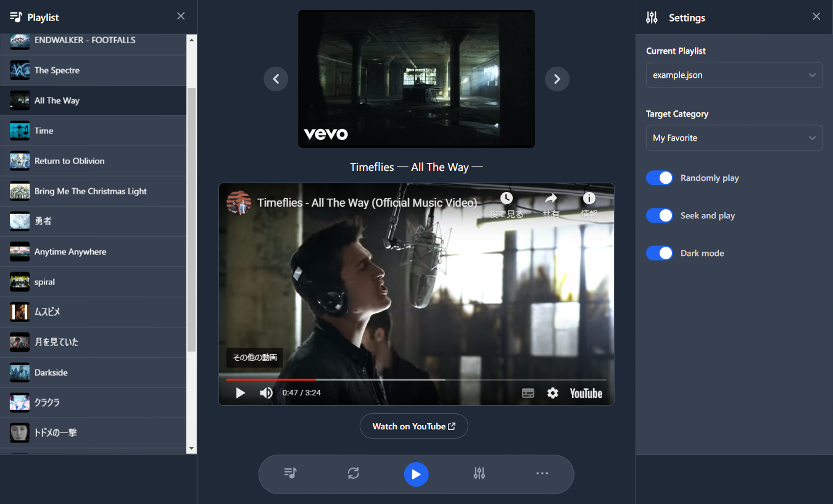The height and width of the screenshot is (504, 833).
Task: Play トドメの一撃 from the playlist
Action: (93, 433)
